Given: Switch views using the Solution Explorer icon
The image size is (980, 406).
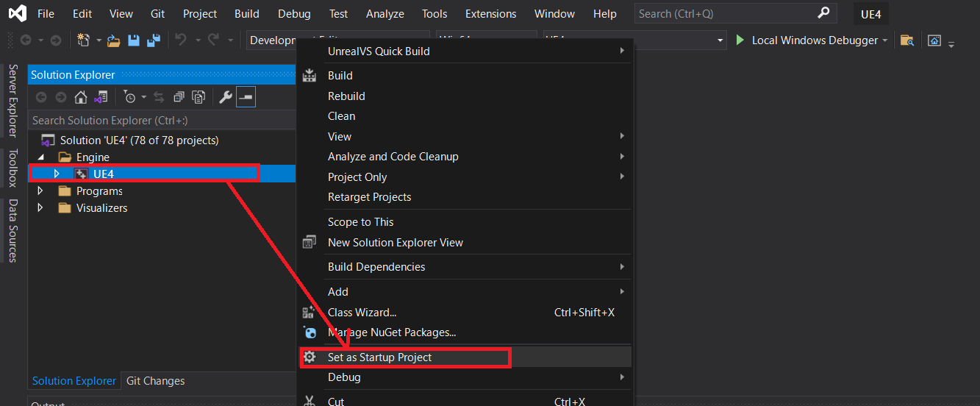Looking at the screenshot, I should [x=101, y=97].
